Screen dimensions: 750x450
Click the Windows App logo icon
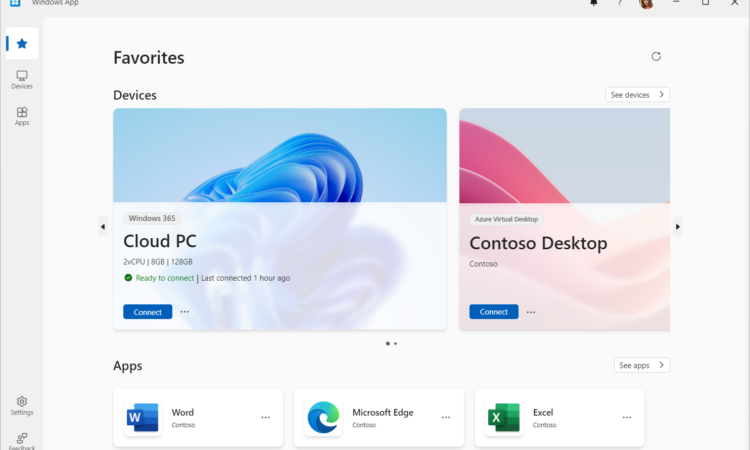point(15,3)
